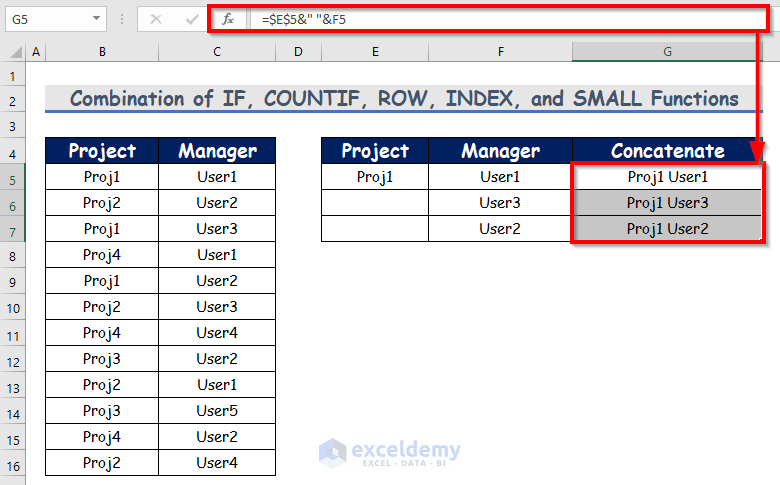Select column F header

tap(500, 52)
